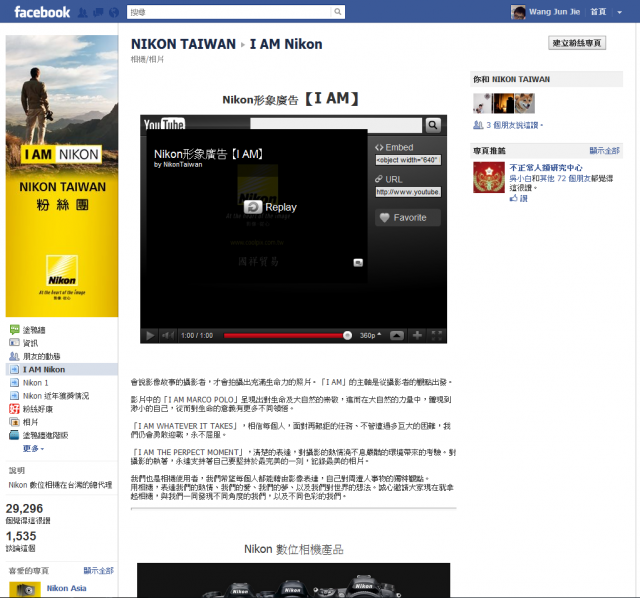Click 顯示全部 in 專頁推薦 section
Screen dimensions: 640x598
[604, 151]
